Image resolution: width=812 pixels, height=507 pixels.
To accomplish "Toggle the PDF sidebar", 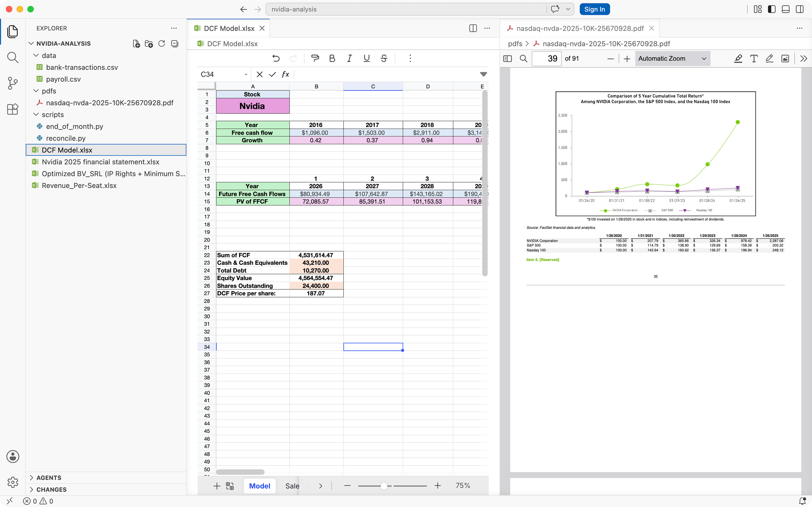I will click(508, 59).
